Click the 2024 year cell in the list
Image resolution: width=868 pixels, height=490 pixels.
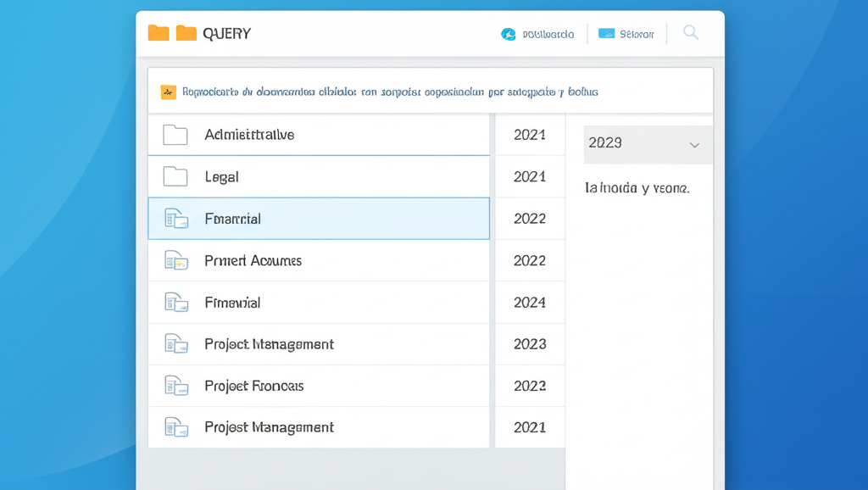pyautogui.click(x=530, y=303)
